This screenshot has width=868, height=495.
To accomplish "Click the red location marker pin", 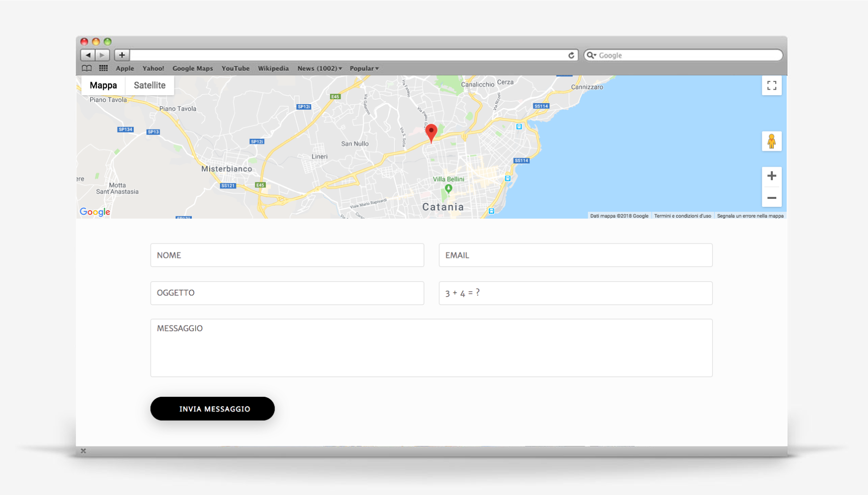I will pos(431,133).
